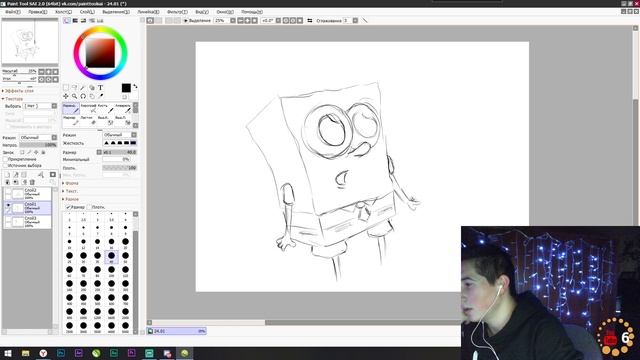The width and height of the screenshot is (640, 360).
Task: Choose the Brush (Кисть) tool
Action: point(106,108)
